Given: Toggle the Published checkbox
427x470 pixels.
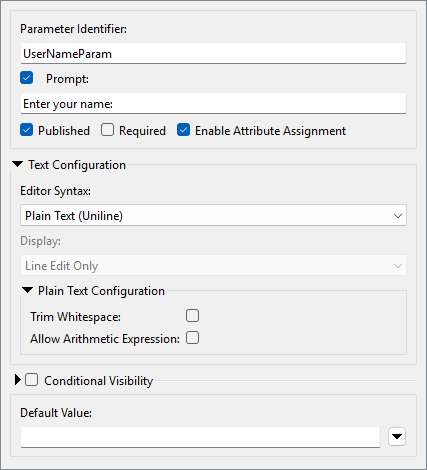Looking at the screenshot, I should click(27, 130).
